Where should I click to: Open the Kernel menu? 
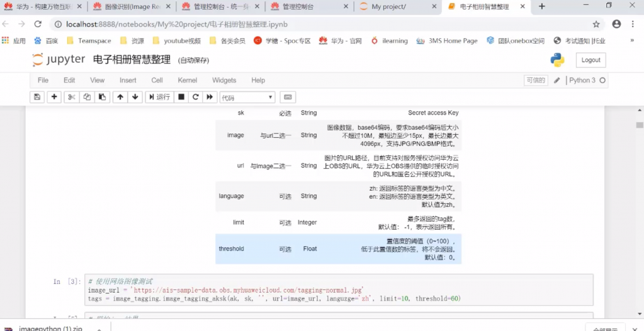click(x=187, y=81)
